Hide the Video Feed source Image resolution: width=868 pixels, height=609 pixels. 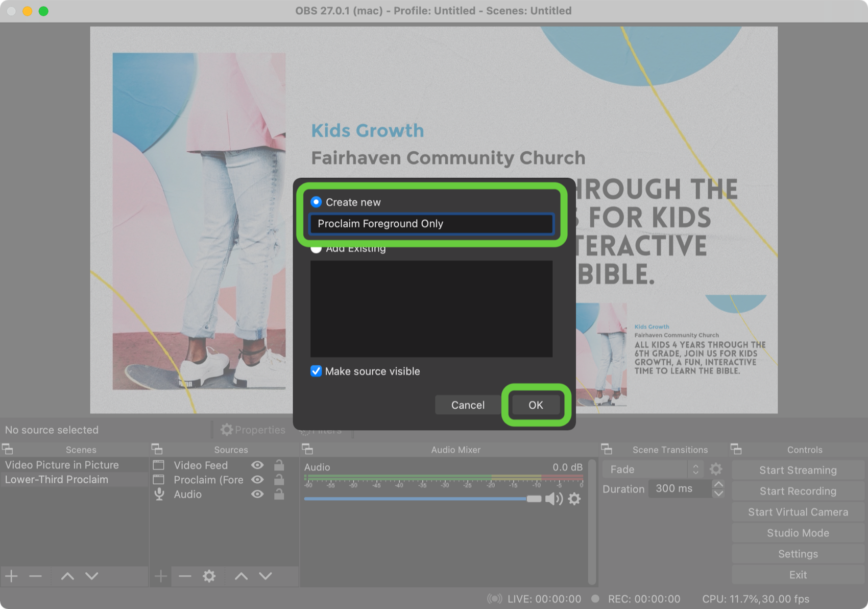[257, 465]
